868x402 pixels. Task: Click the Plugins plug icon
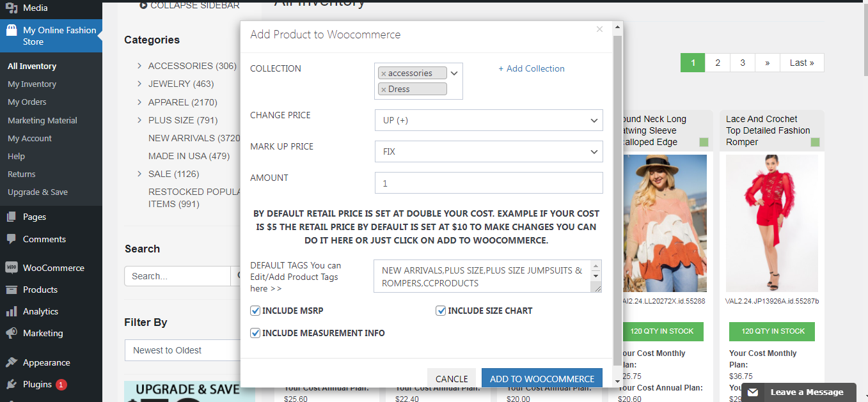pos(11,384)
